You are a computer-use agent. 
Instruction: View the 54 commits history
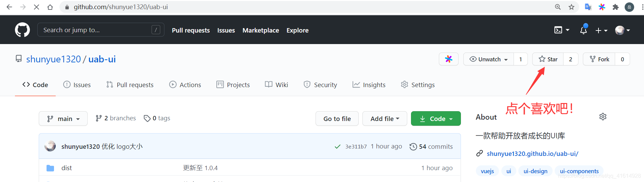pos(431,146)
